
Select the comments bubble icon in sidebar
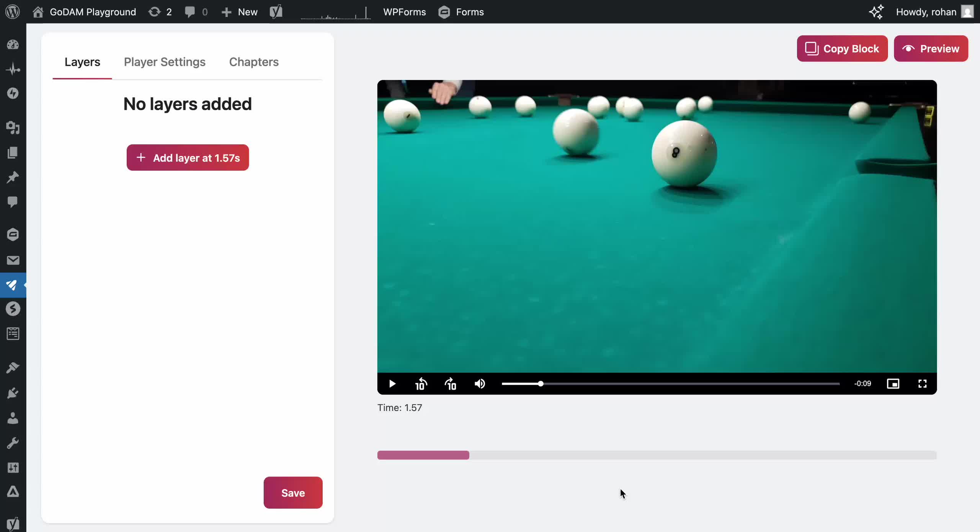[13, 202]
